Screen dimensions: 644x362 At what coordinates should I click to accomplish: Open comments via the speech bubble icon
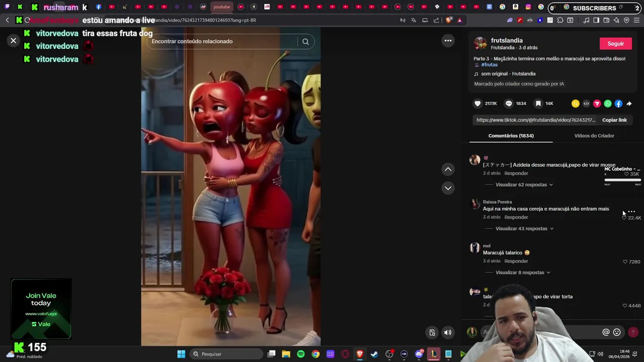(509, 104)
